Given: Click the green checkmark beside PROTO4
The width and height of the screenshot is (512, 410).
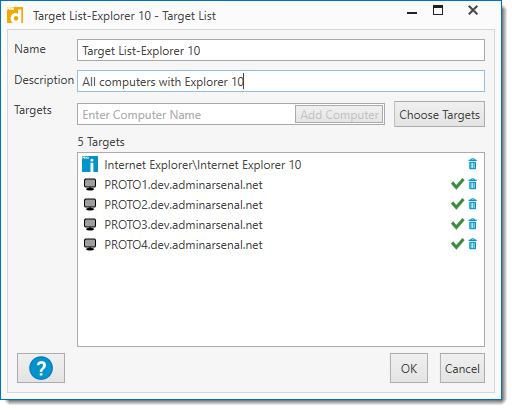Looking at the screenshot, I should 457,244.
